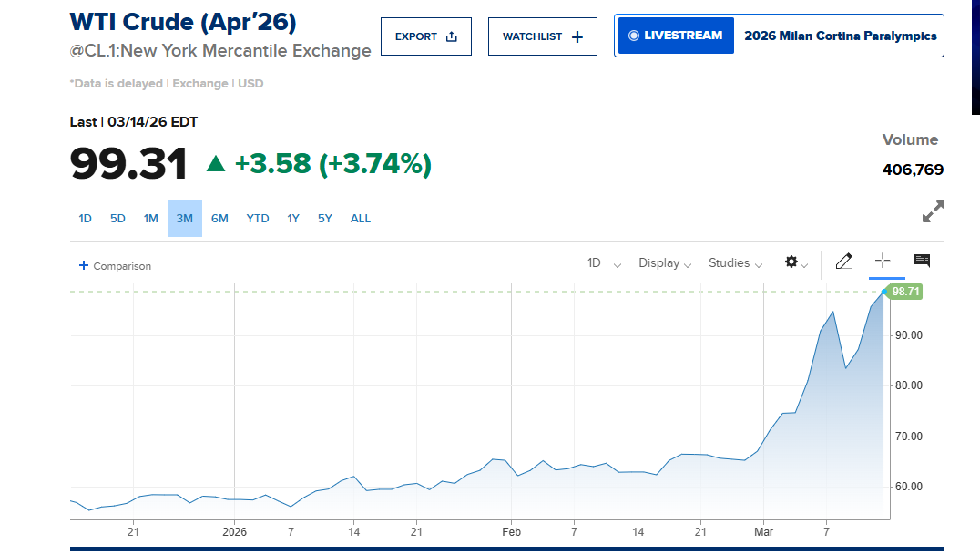Image resolution: width=980 pixels, height=555 pixels.
Task: Click the fullscreen expand chart icon
Action: click(933, 211)
